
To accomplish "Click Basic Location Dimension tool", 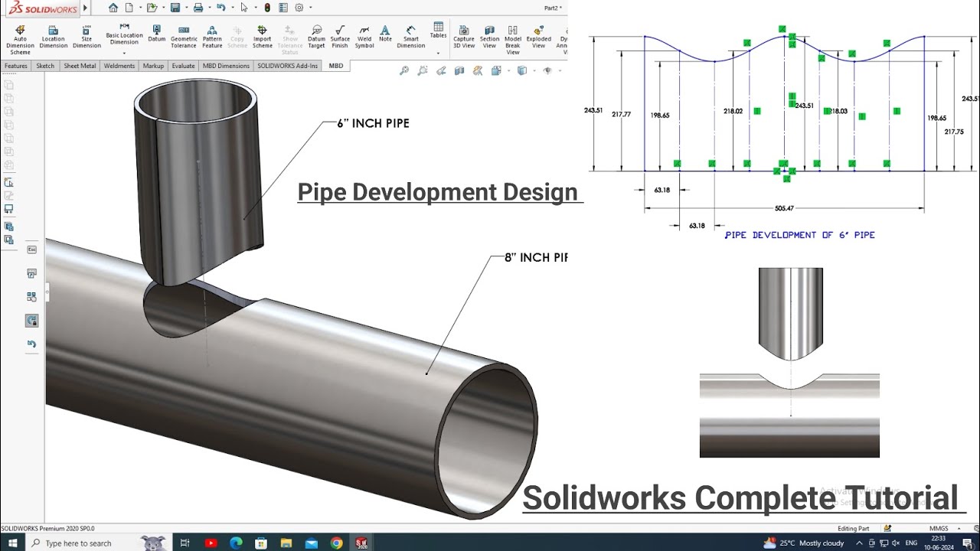I will 124,34.
